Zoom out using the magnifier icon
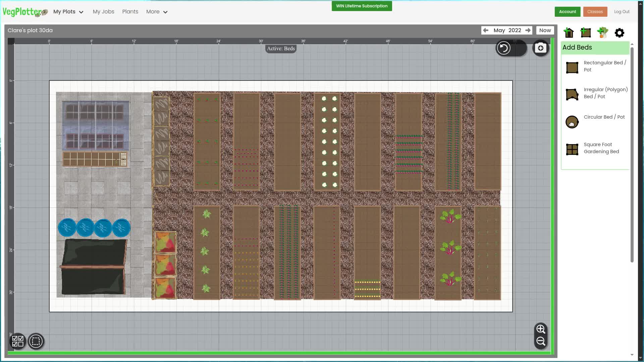 (x=540, y=342)
